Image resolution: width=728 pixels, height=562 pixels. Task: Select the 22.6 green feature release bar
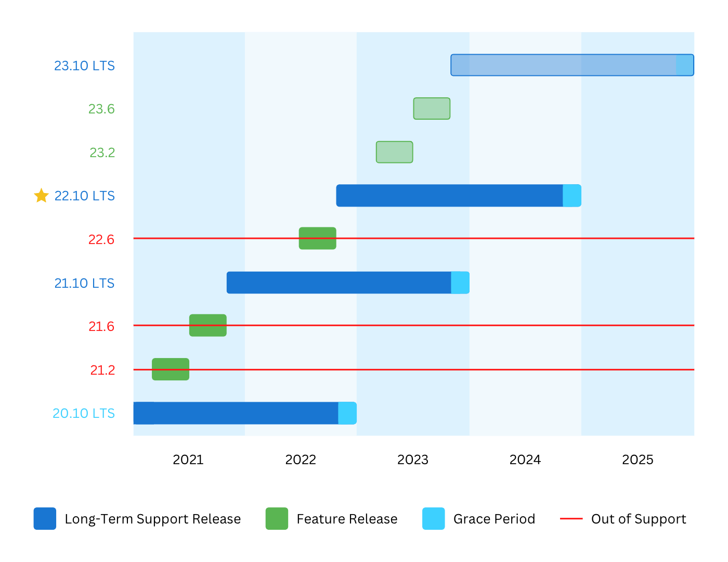pyautogui.click(x=317, y=238)
